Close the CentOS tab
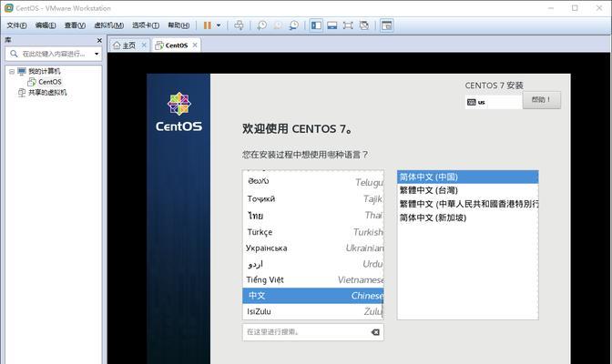 point(195,45)
